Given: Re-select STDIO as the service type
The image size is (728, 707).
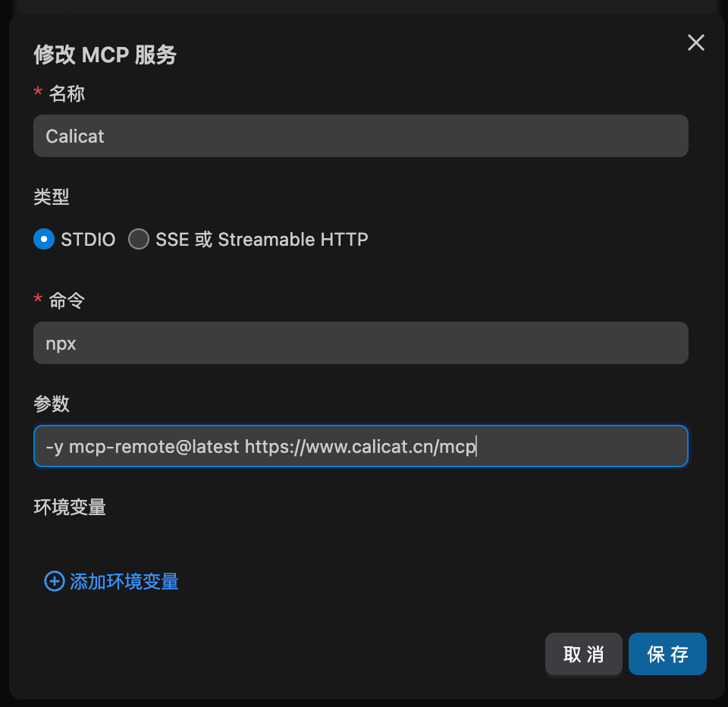Looking at the screenshot, I should [x=43, y=239].
